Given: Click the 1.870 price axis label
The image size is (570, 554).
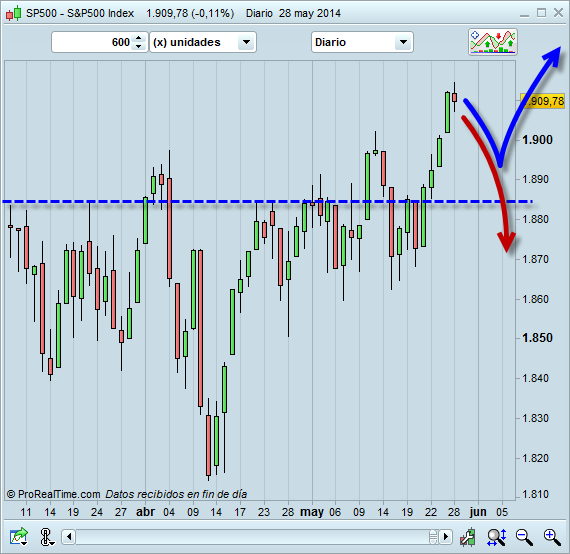Looking at the screenshot, I should (x=535, y=259).
